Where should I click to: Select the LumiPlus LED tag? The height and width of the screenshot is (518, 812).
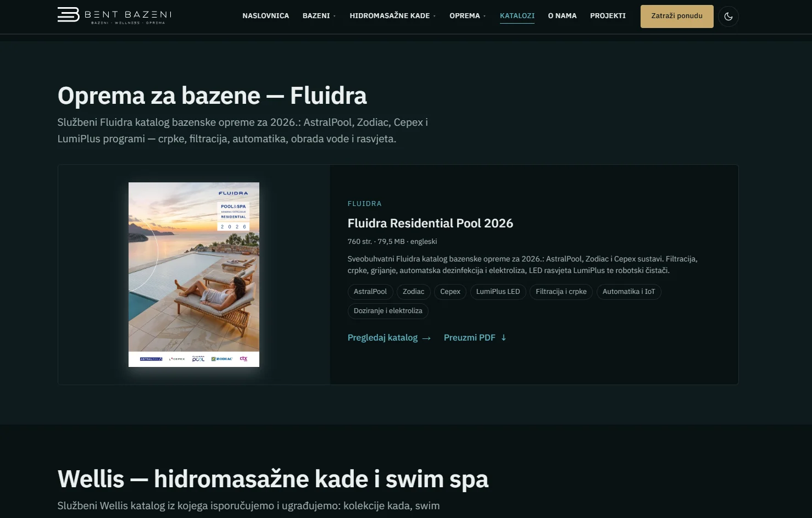click(498, 292)
